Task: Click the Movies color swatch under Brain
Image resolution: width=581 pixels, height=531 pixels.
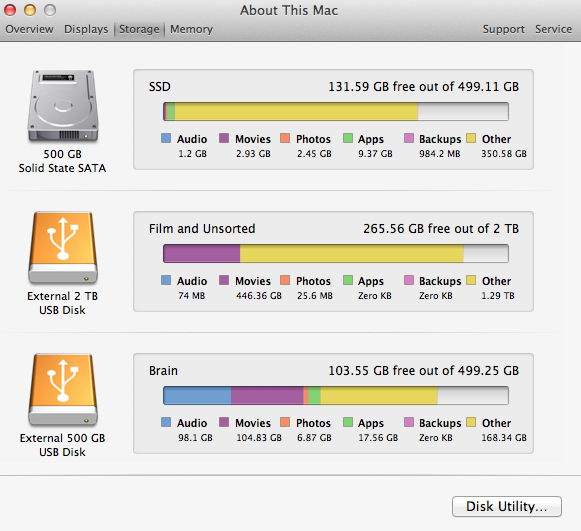Action: click(224, 422)
